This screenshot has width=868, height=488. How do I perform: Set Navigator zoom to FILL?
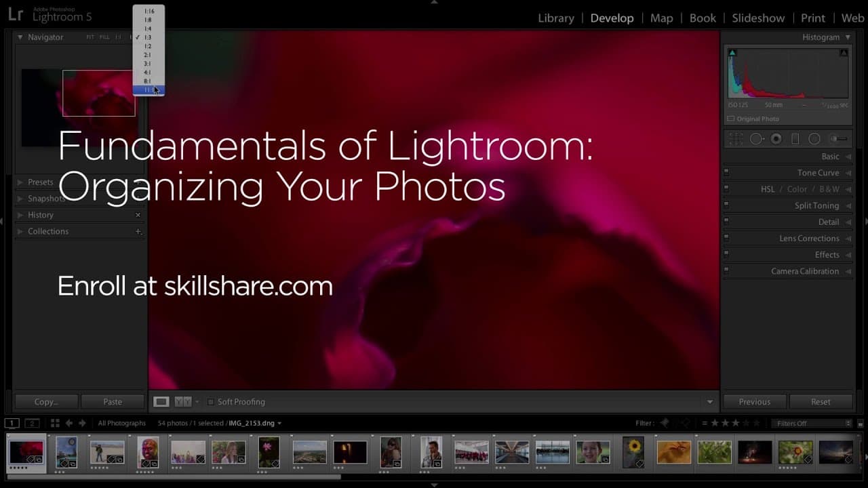click(x=104, y=37)
